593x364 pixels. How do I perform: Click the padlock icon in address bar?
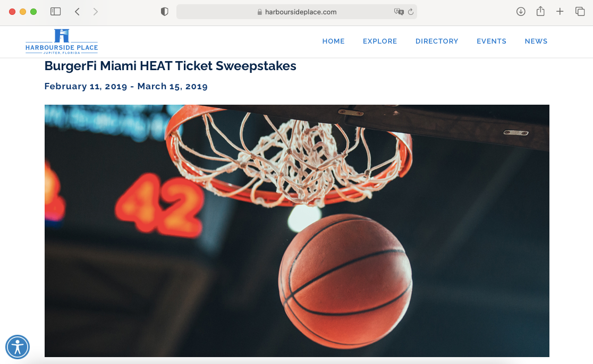259,12
